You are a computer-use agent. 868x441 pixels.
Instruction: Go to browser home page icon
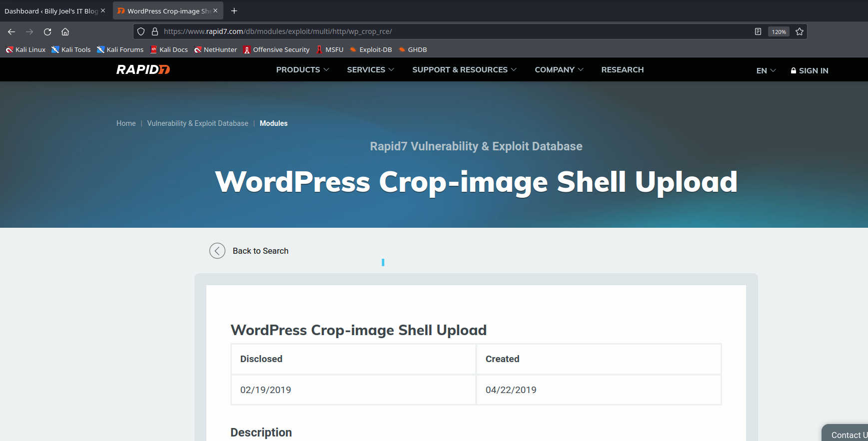(x=65, y=32)
